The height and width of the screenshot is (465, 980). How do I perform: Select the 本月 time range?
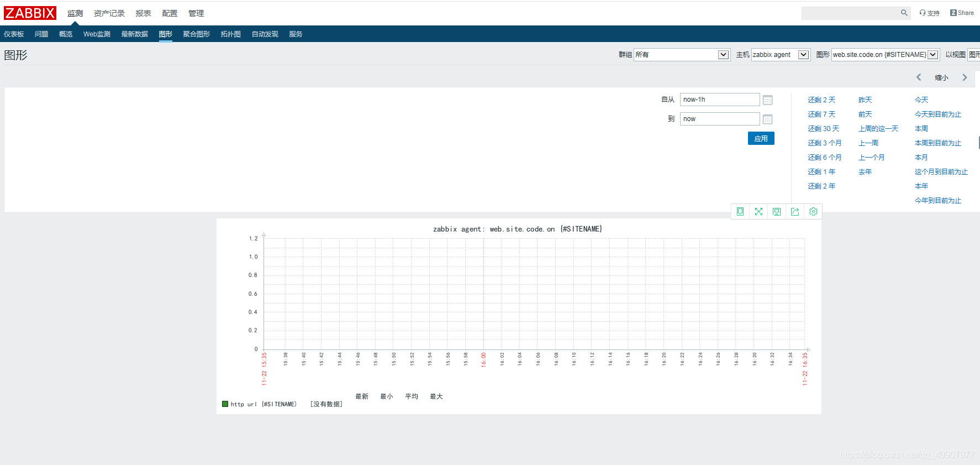(921, 158)
